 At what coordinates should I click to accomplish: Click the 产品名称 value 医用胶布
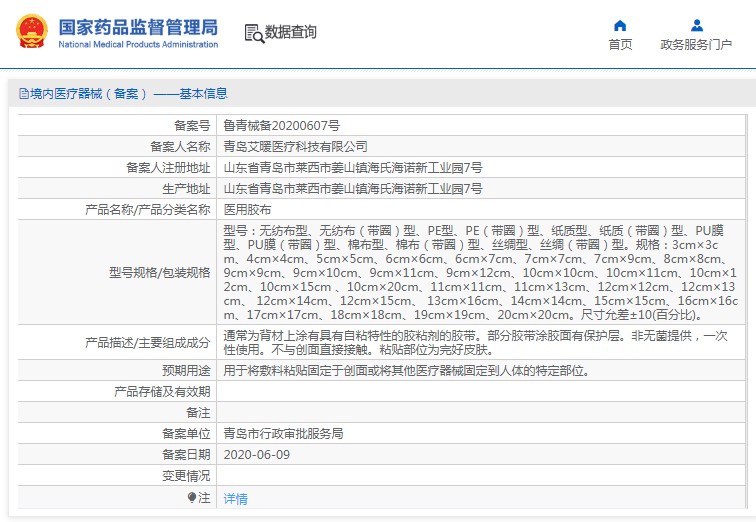coord(247,210)
